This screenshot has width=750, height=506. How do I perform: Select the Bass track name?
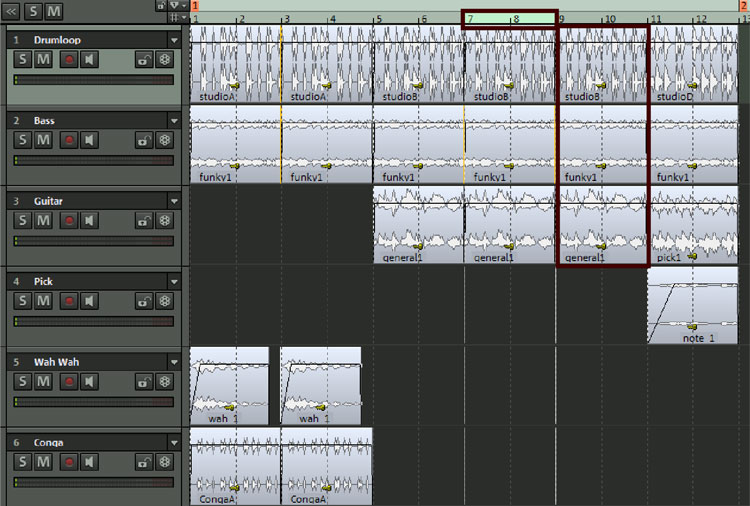44,121
